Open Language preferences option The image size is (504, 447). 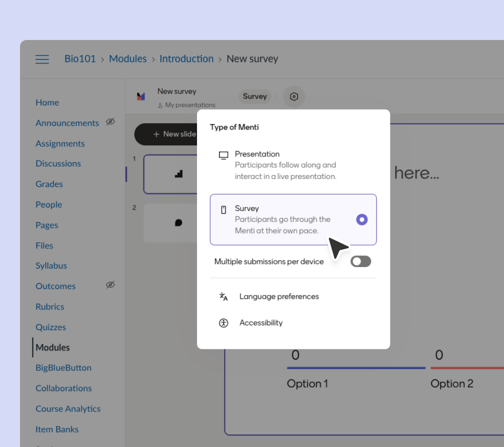(x=279, y=296)
